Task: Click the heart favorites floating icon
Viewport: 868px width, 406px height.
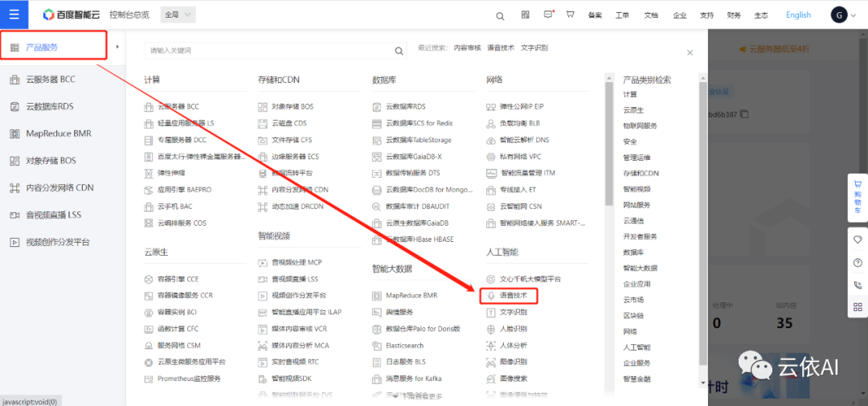Action: (858, 240)
